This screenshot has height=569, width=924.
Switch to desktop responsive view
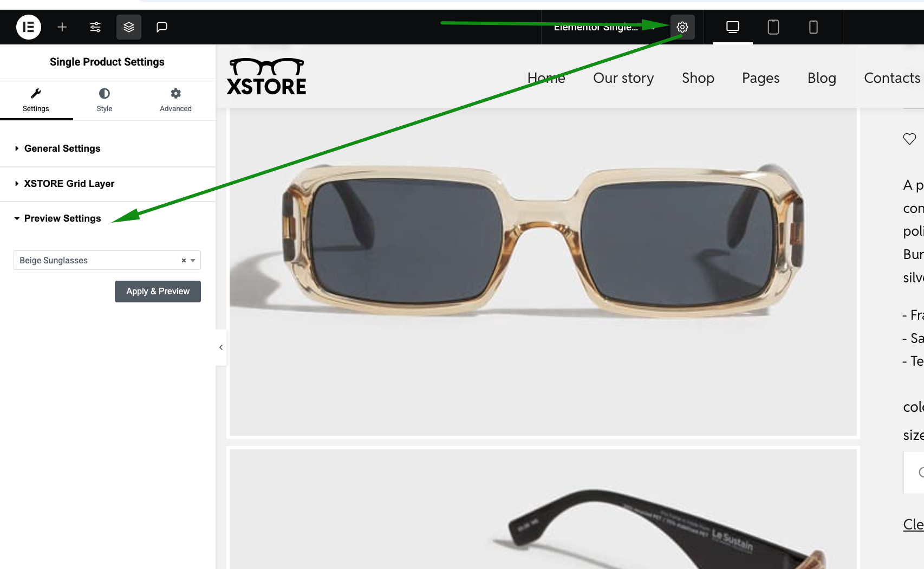[x=733, y=27]
